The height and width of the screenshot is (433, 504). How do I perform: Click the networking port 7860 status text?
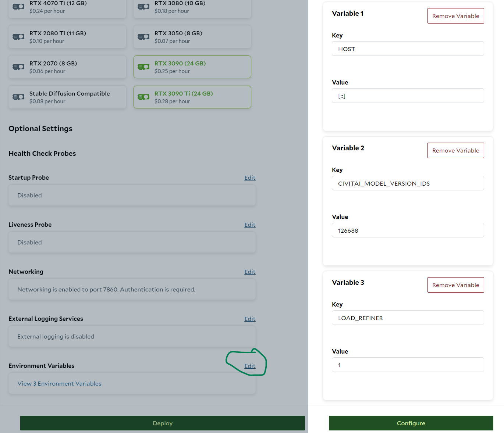[106, 289]
